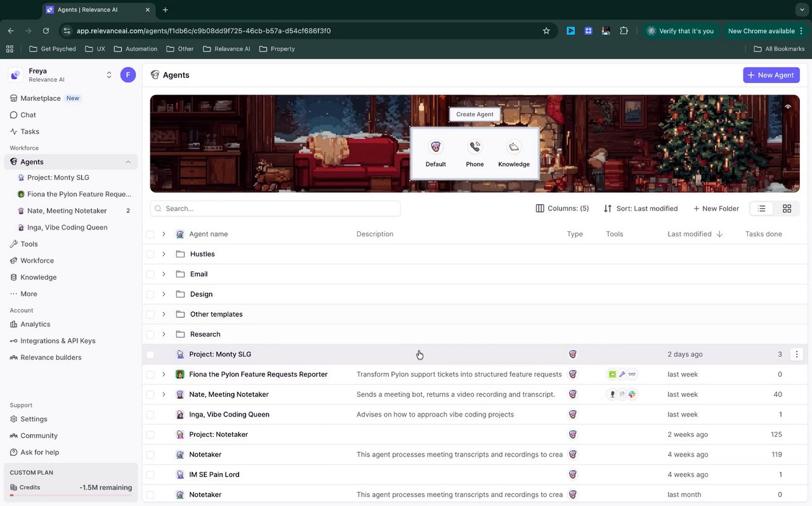The width and height of the screenshot is (812, 506).
Task: Focus the agent Search field
Action: [x=275, y=209]
